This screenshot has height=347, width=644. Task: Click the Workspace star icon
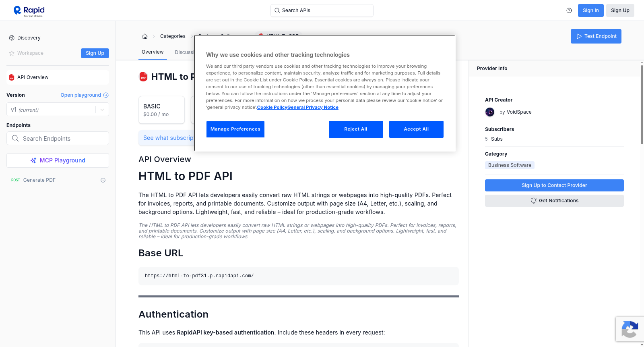(x=12, y=53)
